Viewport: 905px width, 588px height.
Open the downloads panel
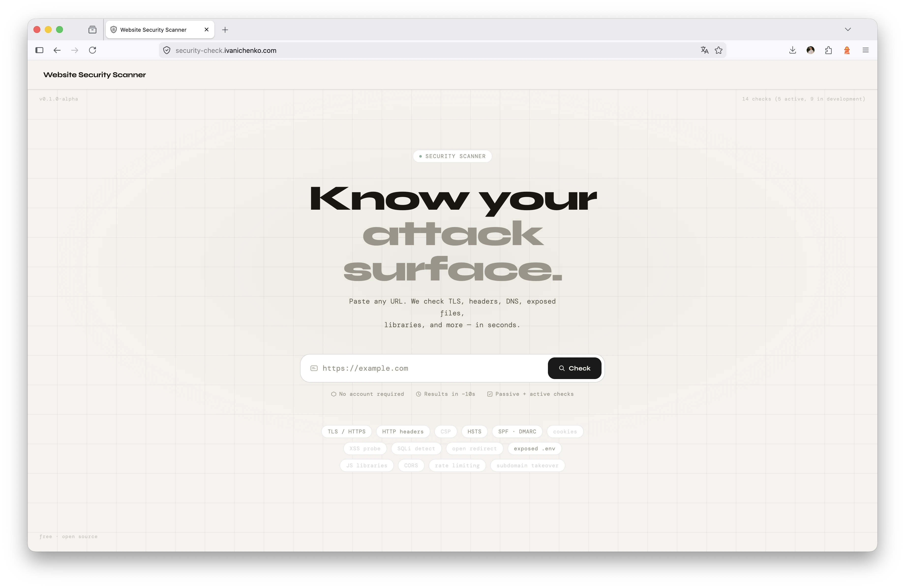(793, 50)
